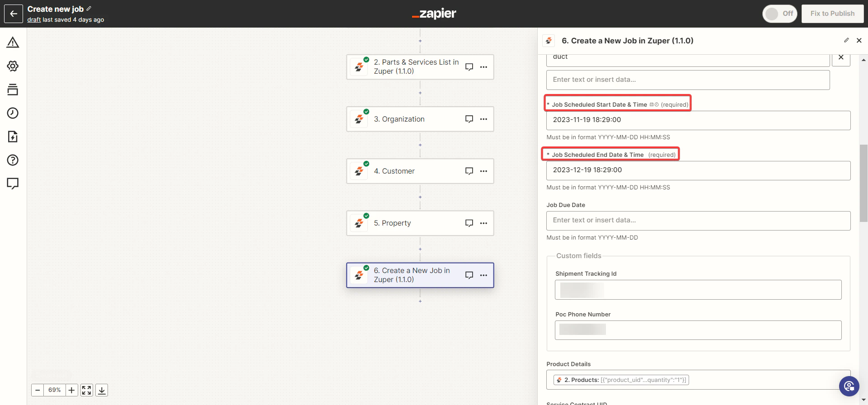Click the Poc Phone Number field
This screenshot has width=868, height=405.
(698, 330)
